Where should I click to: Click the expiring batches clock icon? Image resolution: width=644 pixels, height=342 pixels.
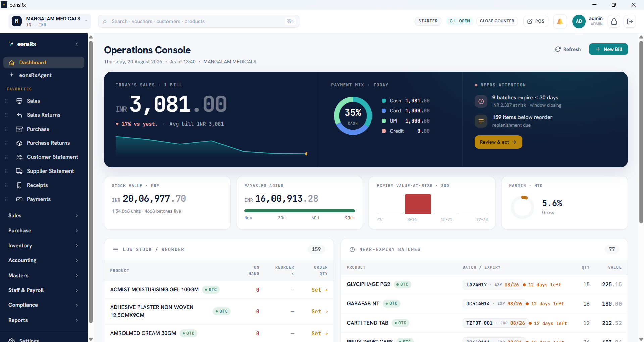coord(481,101)
